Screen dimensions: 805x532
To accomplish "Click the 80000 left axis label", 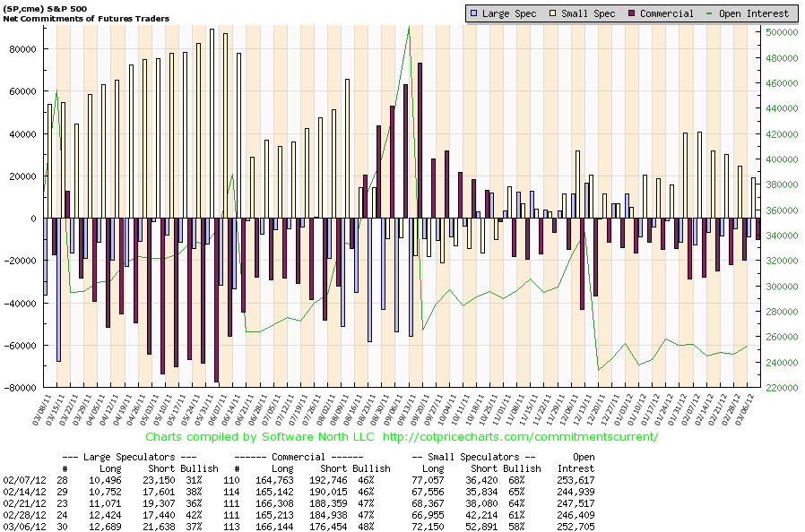I will pos(23,49).
